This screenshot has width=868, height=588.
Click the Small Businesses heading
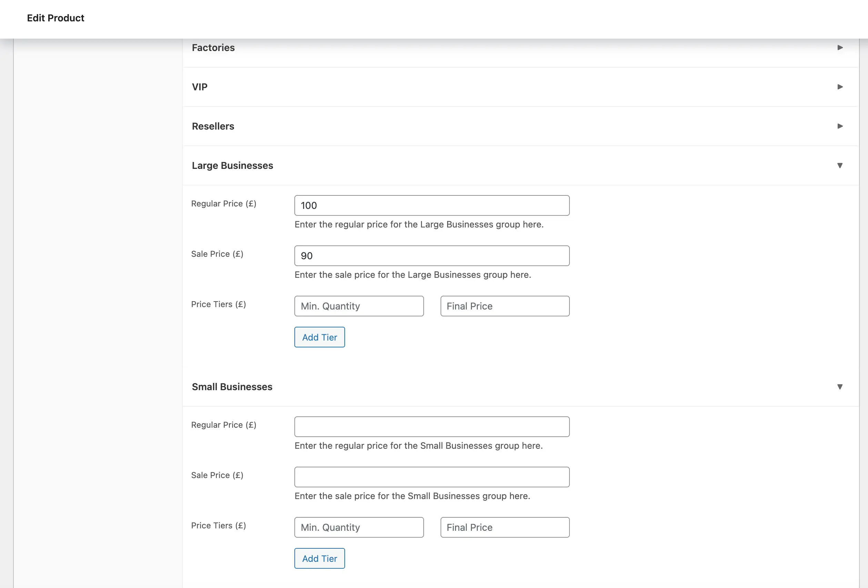pyautogui.click(x=232, y=387)
